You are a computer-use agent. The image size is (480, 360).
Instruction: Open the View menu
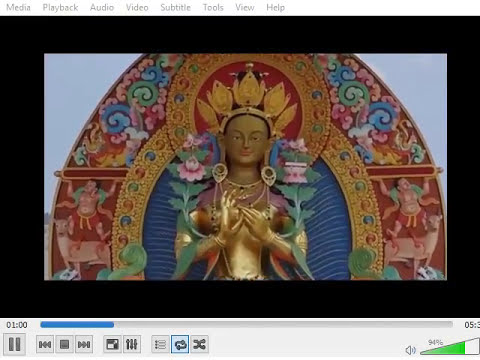click(x=245, y=7)
